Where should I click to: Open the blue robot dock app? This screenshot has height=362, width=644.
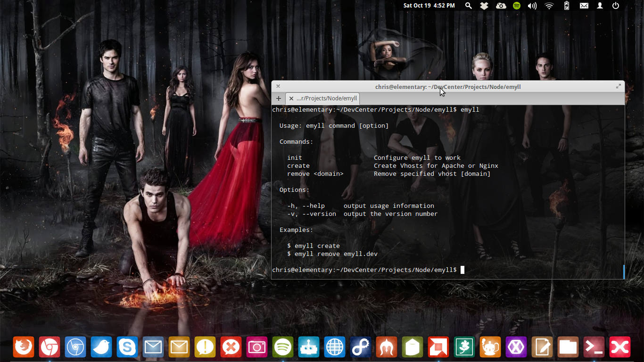click(309, 347)
